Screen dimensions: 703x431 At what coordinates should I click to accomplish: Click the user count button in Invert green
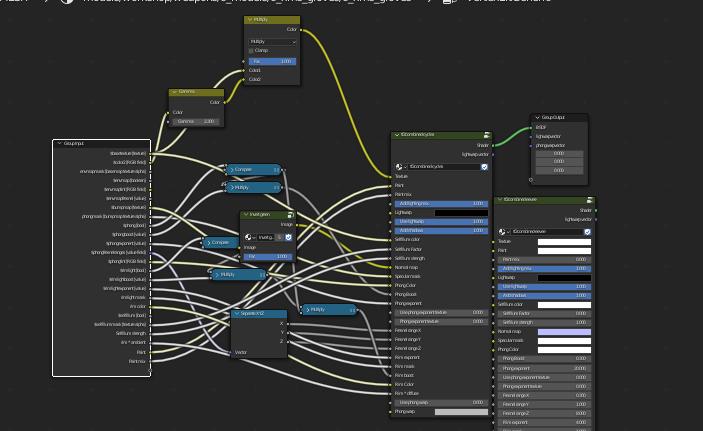[x=279, y=237]
